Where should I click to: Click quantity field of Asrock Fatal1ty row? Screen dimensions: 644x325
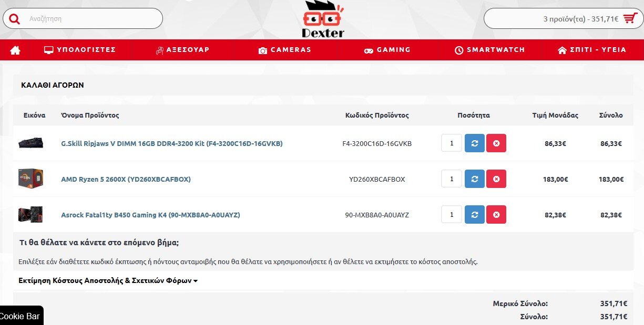[452, 215]
